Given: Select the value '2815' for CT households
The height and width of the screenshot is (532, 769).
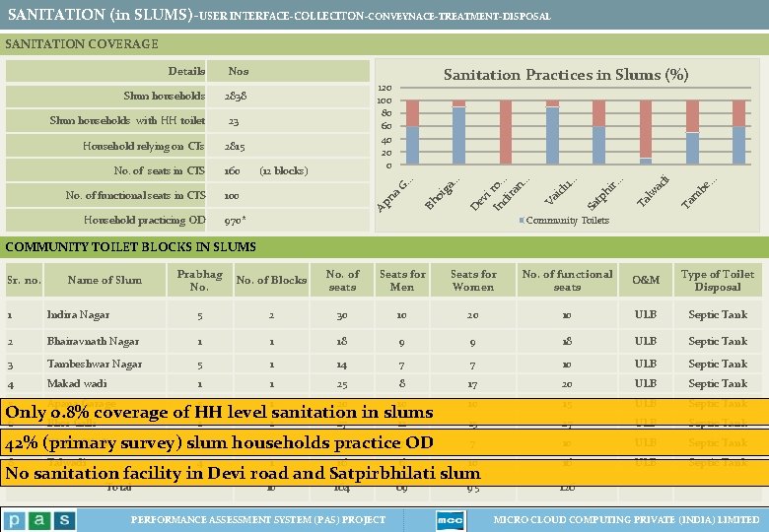Looking at the screenshot, I should point(235,146).
